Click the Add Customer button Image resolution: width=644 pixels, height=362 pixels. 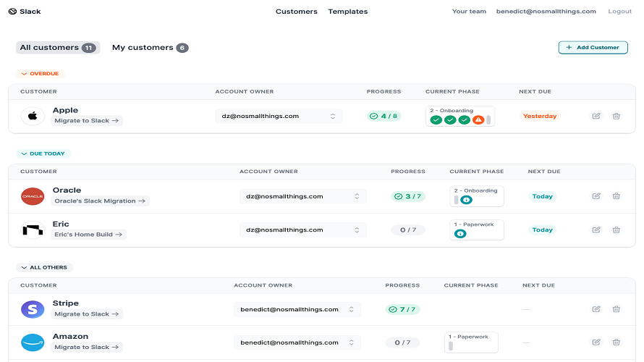pos(593,48)
